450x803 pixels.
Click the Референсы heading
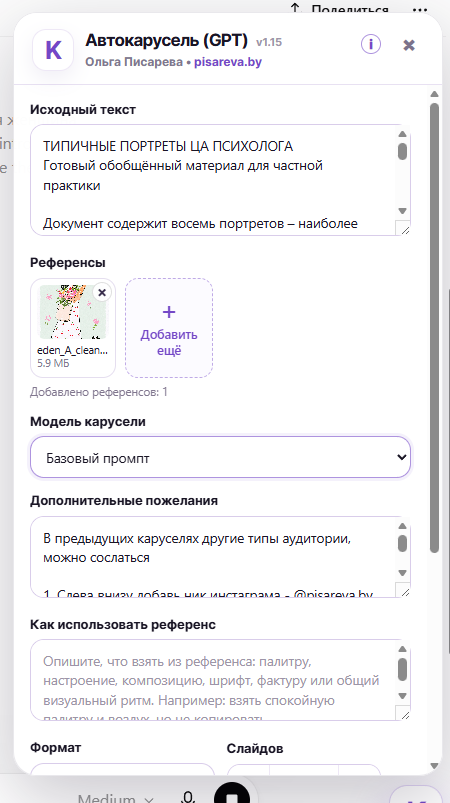(68, 263)
